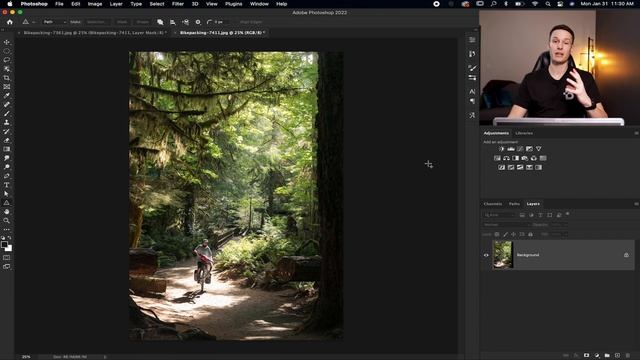Go to Photoshop Home screen icon
This screenshot has width=640, height=360.
click(9, 22)
